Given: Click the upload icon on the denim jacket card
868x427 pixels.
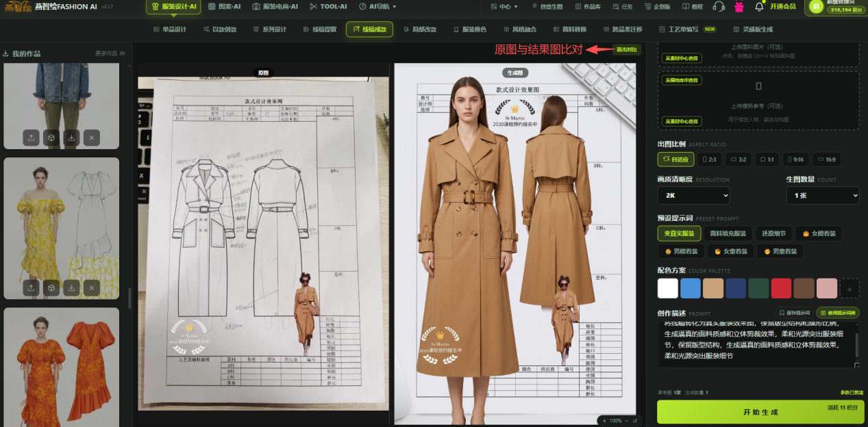Looking at the screenshot, I should click(x=31, y=138).
